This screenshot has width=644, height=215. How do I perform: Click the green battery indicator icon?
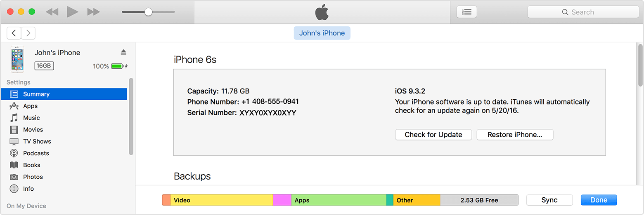118,66
